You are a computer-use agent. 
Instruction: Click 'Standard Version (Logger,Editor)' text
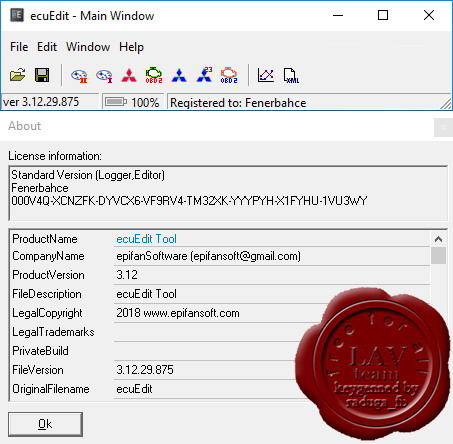pos(88,175)
